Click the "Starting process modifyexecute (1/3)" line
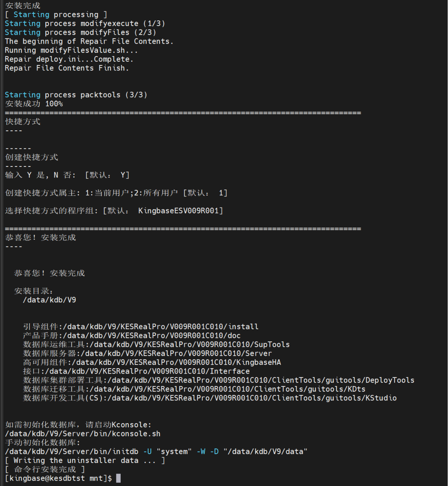Image resolution: width=448 pixels, height=486 pixels. pyautogui.click(x=85, y=24)
